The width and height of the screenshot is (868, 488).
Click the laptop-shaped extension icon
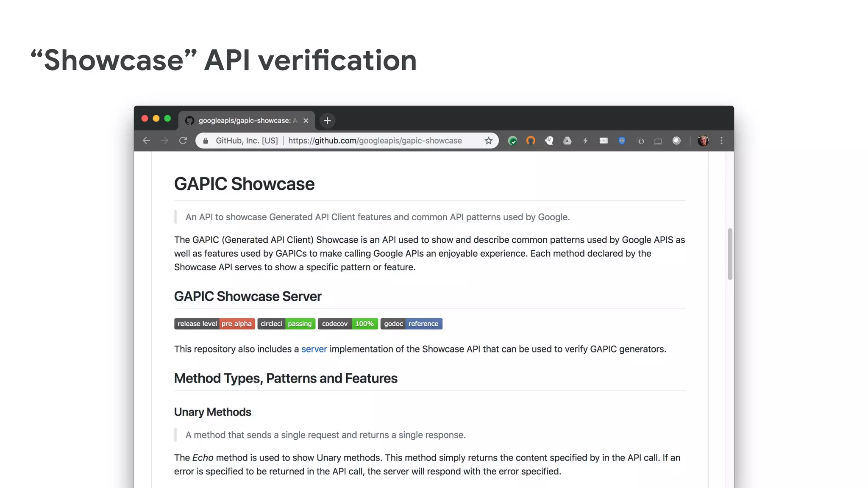[658, 141]
